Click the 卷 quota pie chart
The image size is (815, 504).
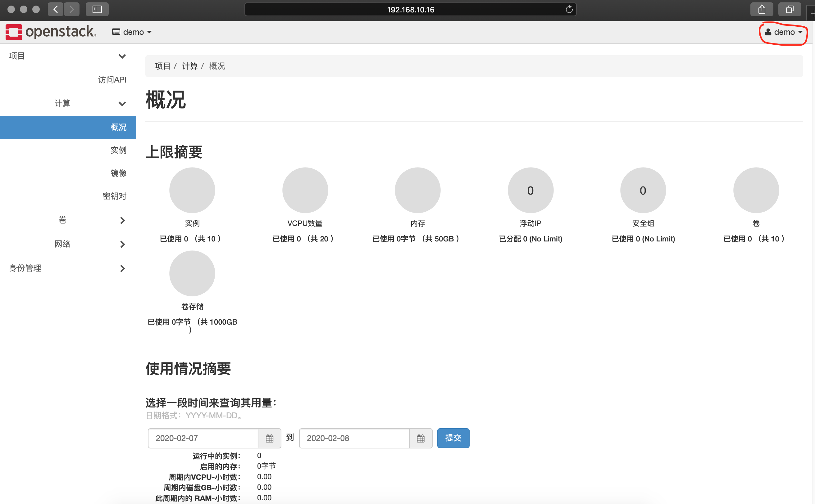coord(756,190)
